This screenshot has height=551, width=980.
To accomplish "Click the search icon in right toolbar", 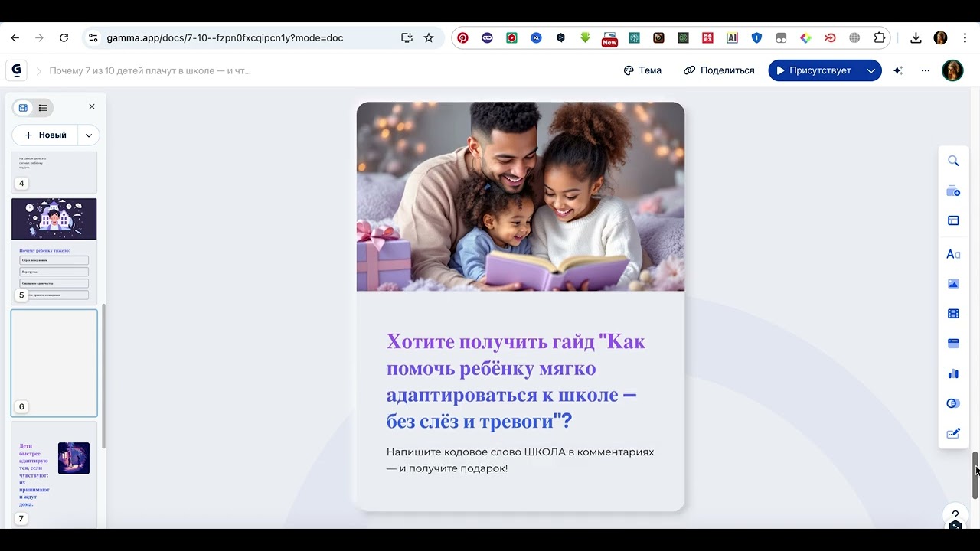I will 953,161.
